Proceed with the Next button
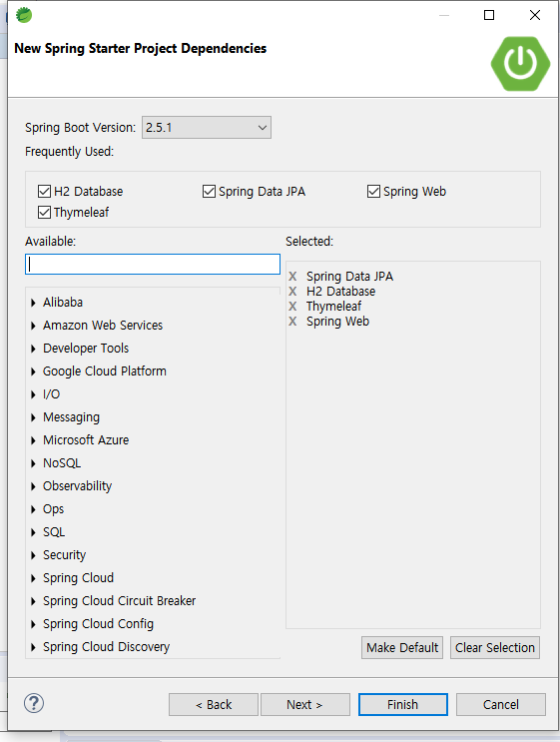This screenshot has width=560, height=742. [x=305, y=705]
